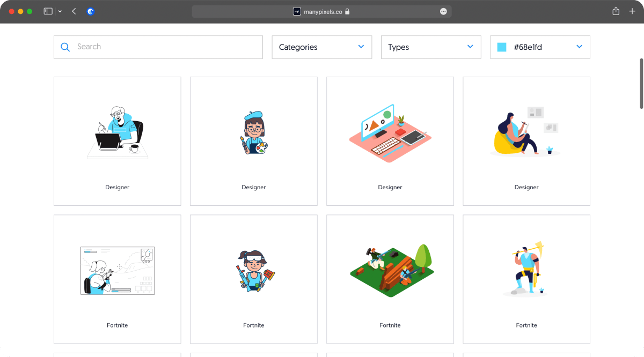This screenshot has width=644, height=357.
Task: Click the page vertical scrollbar
Action: click(641, 84)
